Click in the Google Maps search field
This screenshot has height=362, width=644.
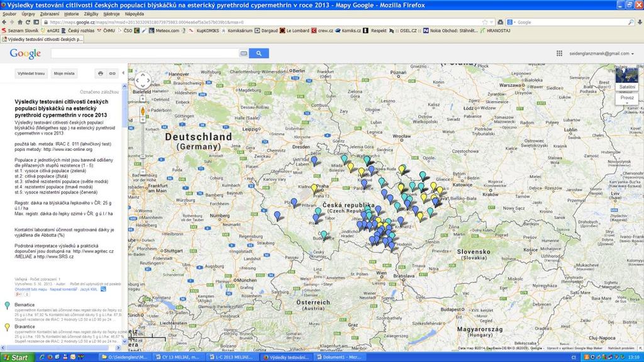(145, 53)
